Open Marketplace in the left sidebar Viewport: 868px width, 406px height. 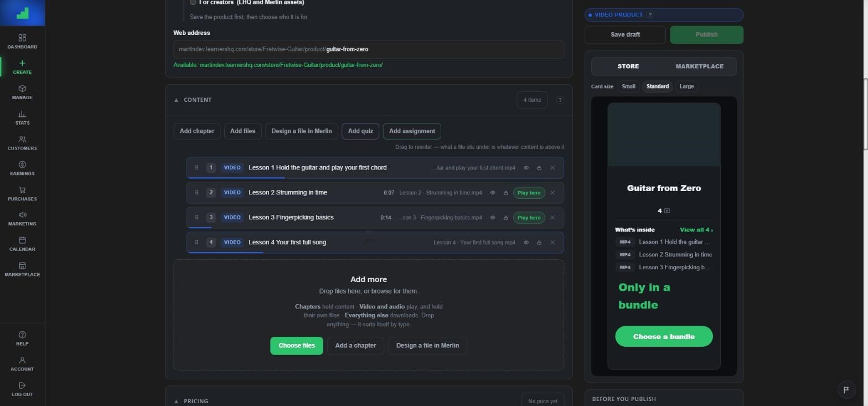(22, 270)
